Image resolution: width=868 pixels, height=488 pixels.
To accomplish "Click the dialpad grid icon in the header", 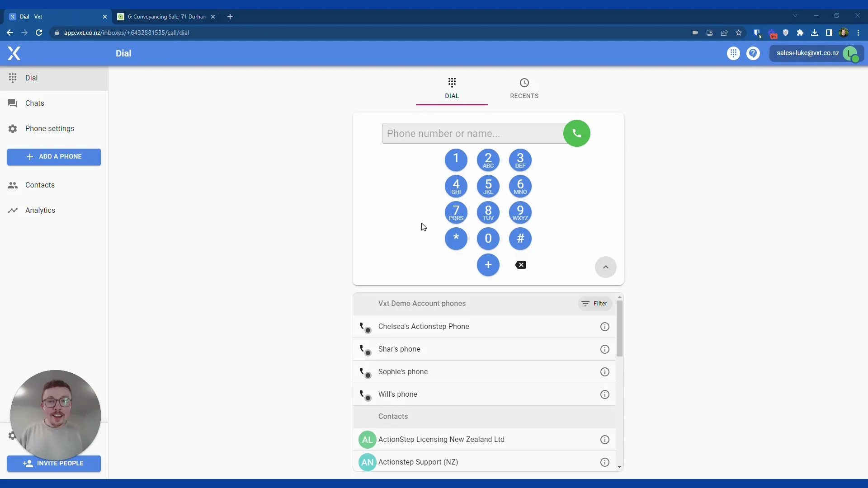I will (733, 53).
